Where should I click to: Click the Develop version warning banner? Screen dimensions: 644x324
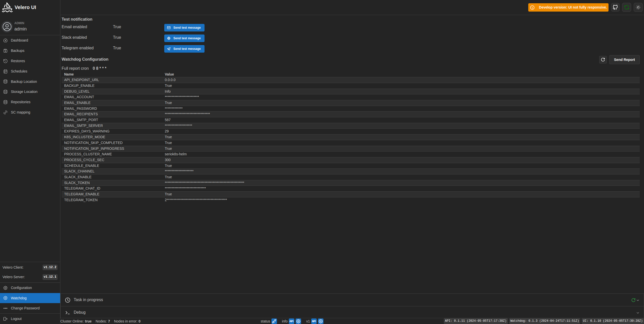[x=568, y=7]
